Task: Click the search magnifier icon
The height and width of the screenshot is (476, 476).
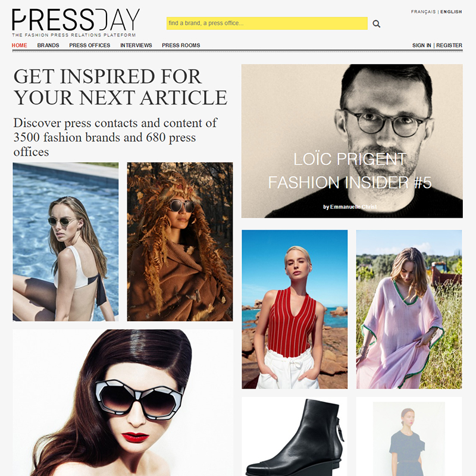Action: (x=376, y=24)
